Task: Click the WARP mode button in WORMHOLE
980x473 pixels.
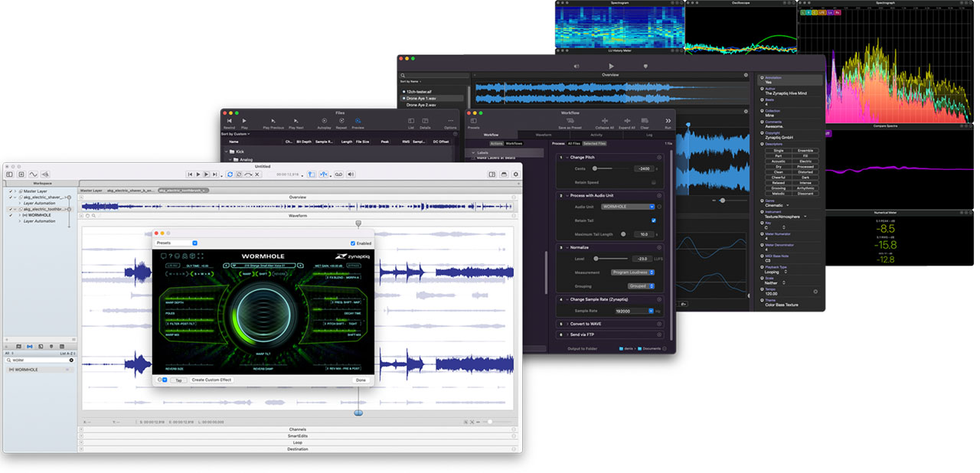Action: point(247,272)
